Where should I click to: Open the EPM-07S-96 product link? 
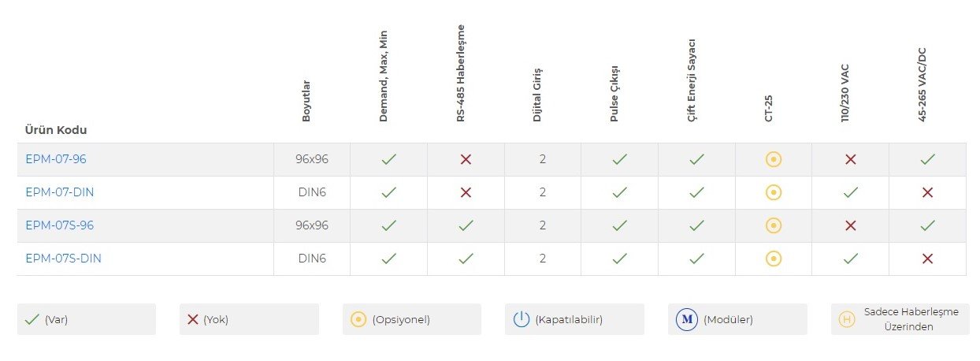[x=59, y=225]
